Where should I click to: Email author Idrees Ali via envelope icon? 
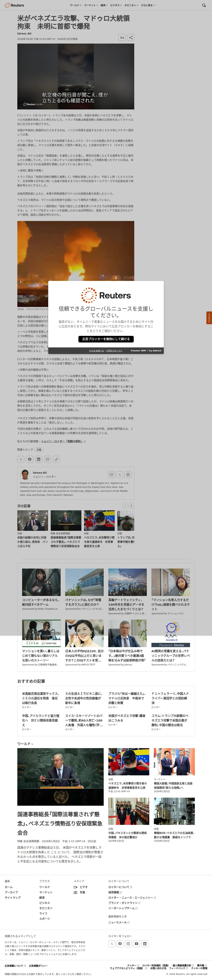[111, 474]
